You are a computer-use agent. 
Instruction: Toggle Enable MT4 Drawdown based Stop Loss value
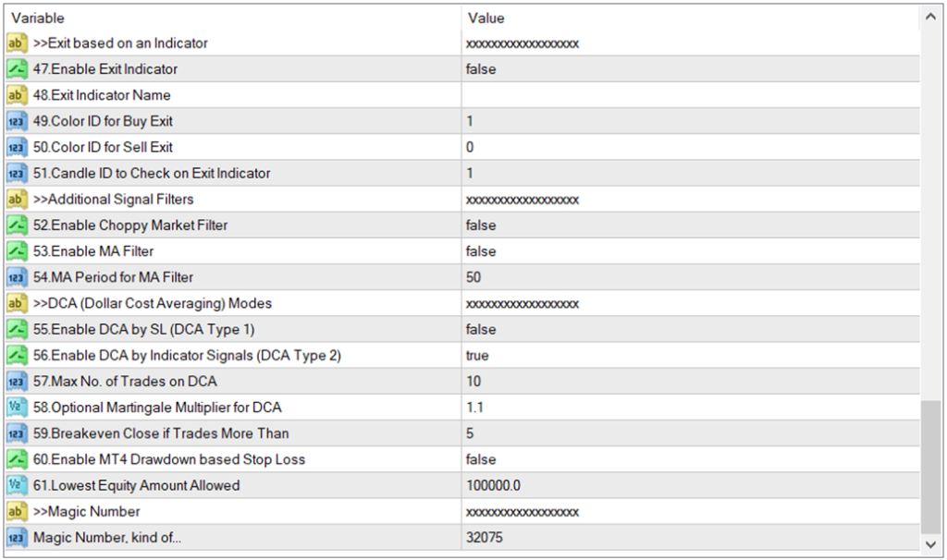click(481, 459)
